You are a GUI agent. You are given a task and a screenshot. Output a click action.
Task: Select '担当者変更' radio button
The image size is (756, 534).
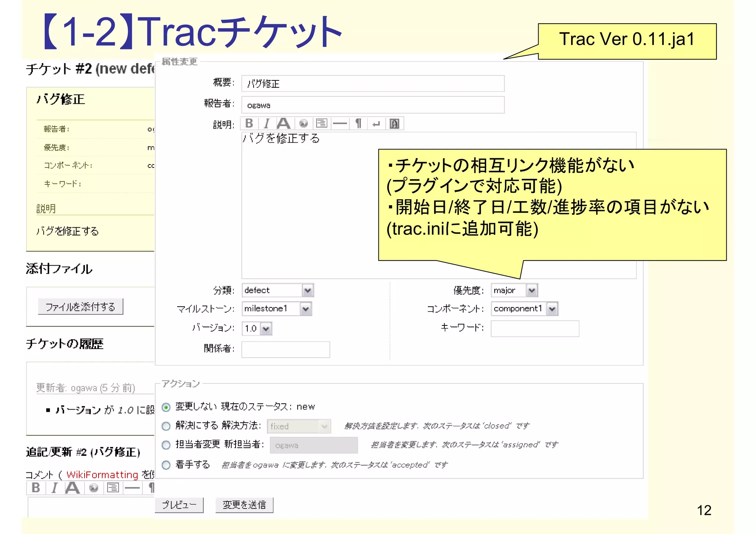click(166, 445)
